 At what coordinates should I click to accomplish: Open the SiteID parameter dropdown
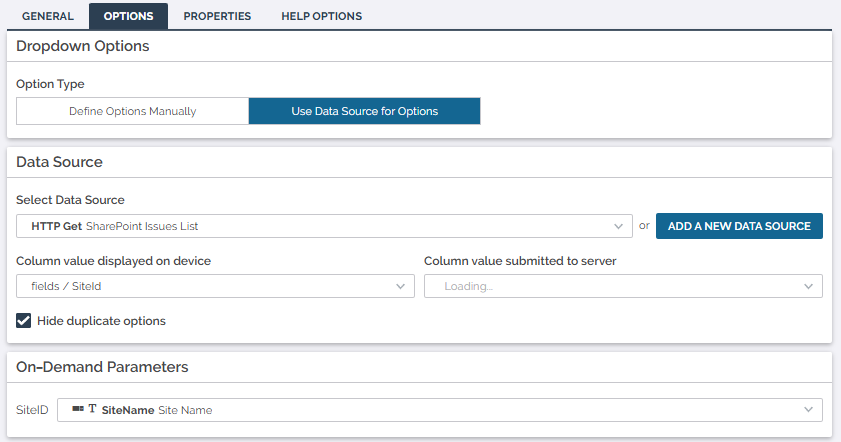click(439, 410)
